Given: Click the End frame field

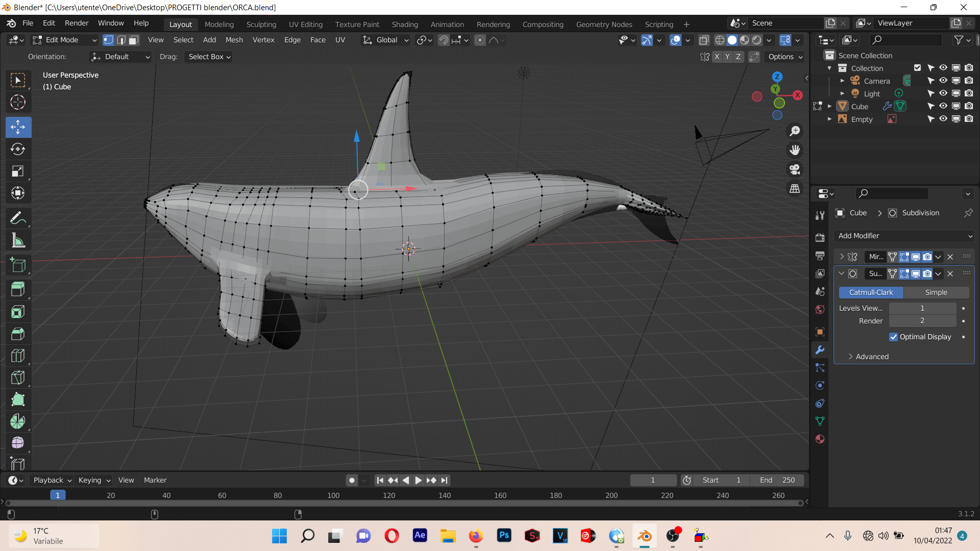Looking at the screenshot, I should [x=777, y=480].
